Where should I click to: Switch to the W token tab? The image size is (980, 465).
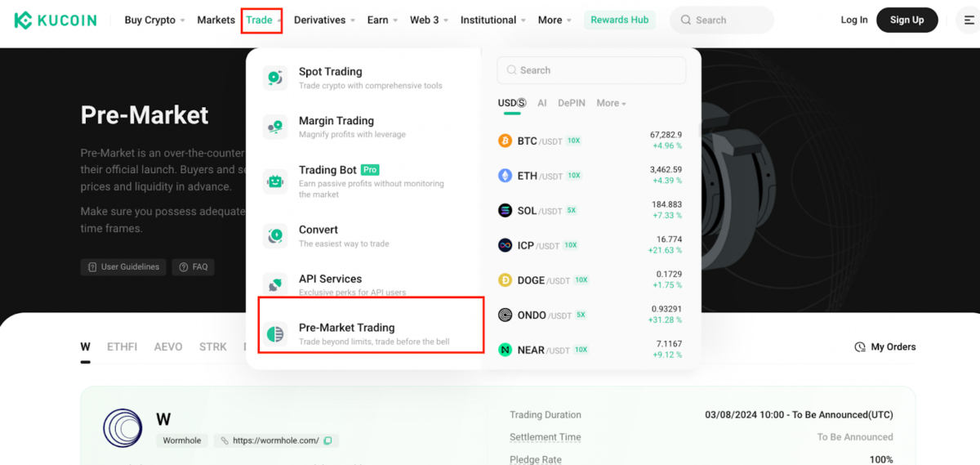click(x=85, y=347)
